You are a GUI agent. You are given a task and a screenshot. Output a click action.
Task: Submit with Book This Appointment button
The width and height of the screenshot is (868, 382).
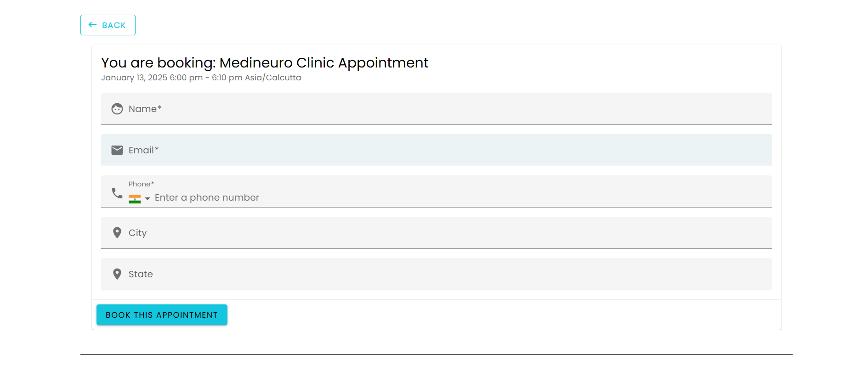(162, 315)
